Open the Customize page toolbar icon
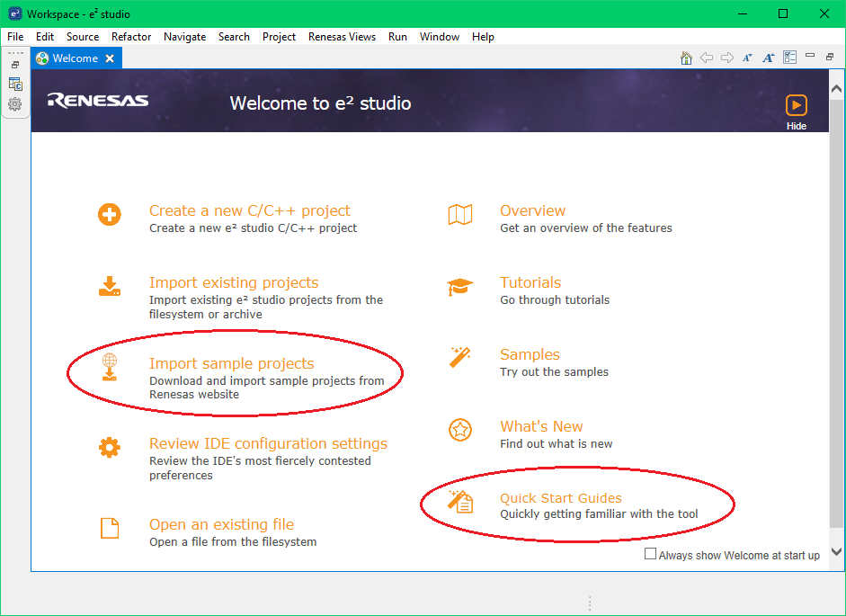 pos(790,58)
